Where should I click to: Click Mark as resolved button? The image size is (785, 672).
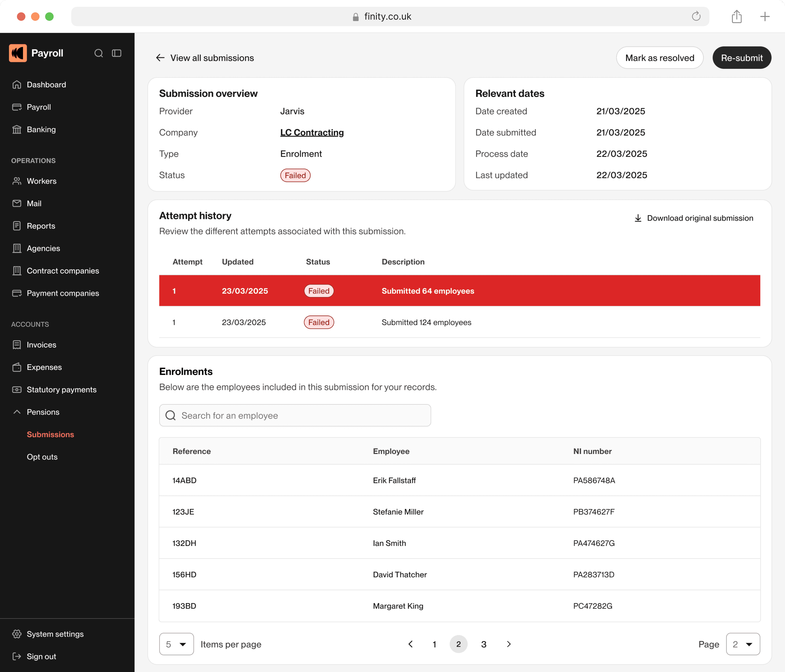tap(659, 58)
